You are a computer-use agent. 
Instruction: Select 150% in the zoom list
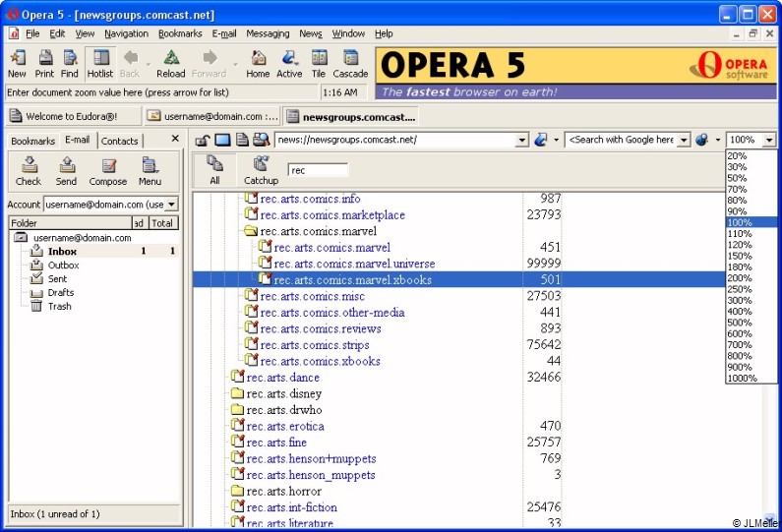(752, 256)
